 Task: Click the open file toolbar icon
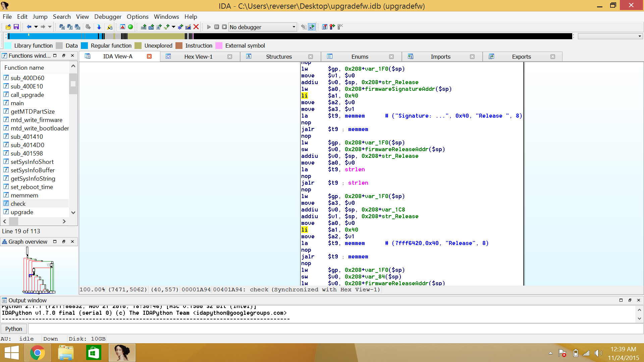pos(8,27)
